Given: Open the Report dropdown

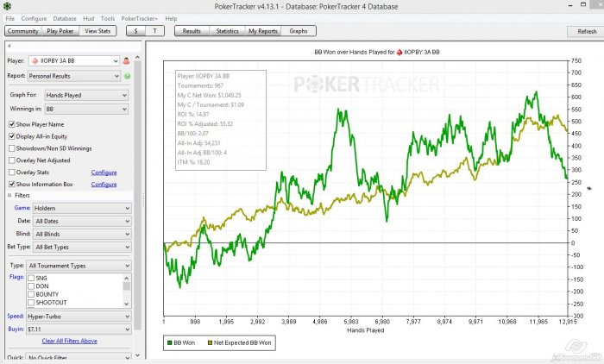Looking at the screenshot, I should (74, 76).
